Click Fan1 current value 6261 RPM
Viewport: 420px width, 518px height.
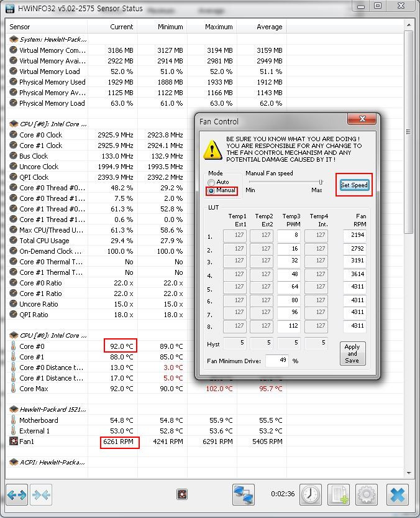[x=118, y=442]
